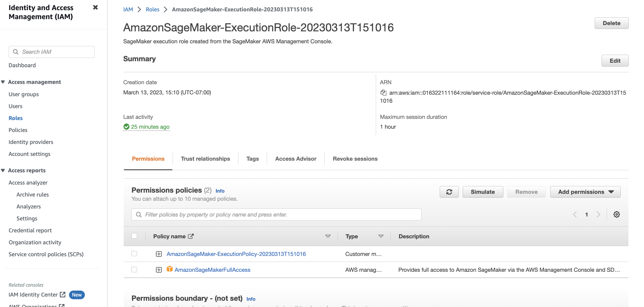Viewport: 644px width, 307px height.
Task: Check the AmazonSageMaker-ExecutionPolicy row checkbox
Action: [134, 254]
